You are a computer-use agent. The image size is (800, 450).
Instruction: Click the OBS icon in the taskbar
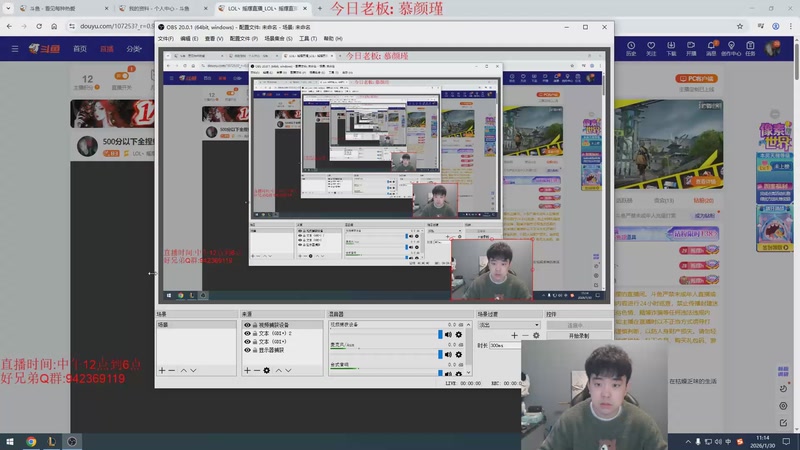tap(72, 441)
